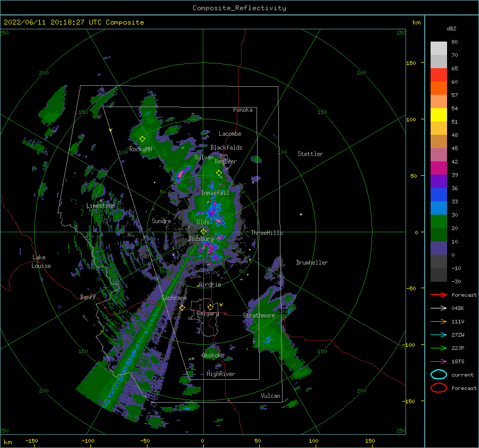
Task: Click the echo cluster south of Strathmore
Action: click(x=269, y=339)
